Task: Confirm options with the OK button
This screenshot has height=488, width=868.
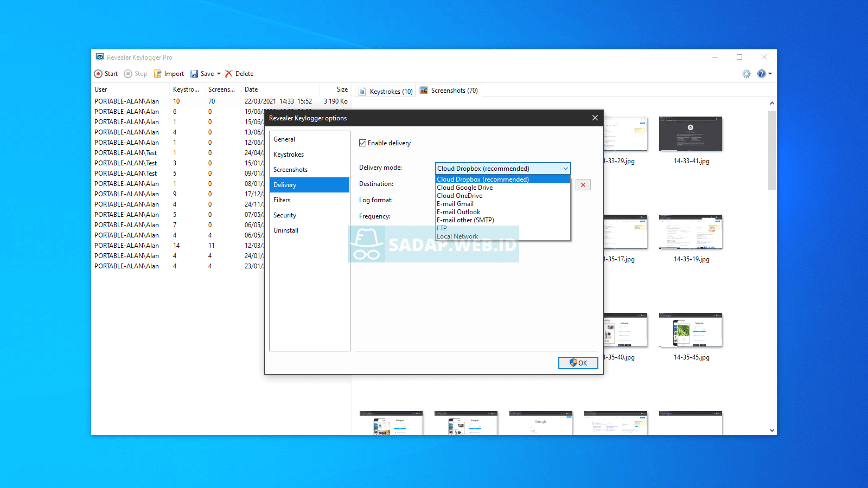Action: click(578, 363)
